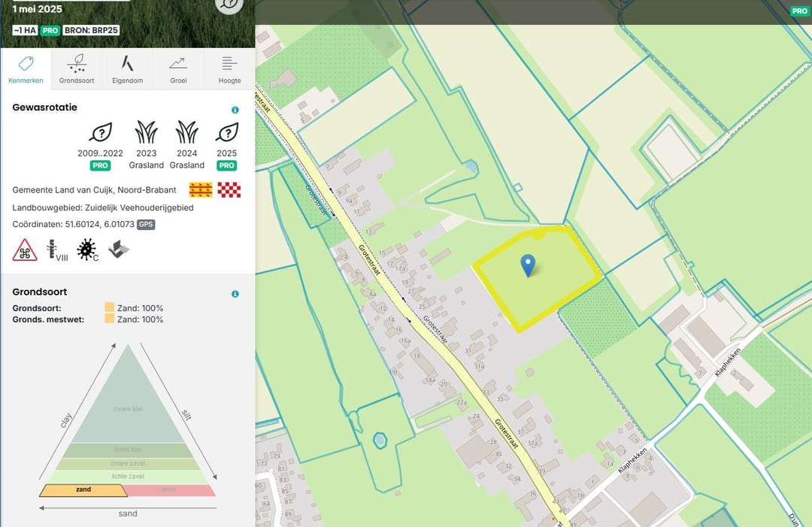Viewport: 812px width, 527px height.
Task: Click the 2023 Grasland crop icon
Action: click(x=147, y=133)
